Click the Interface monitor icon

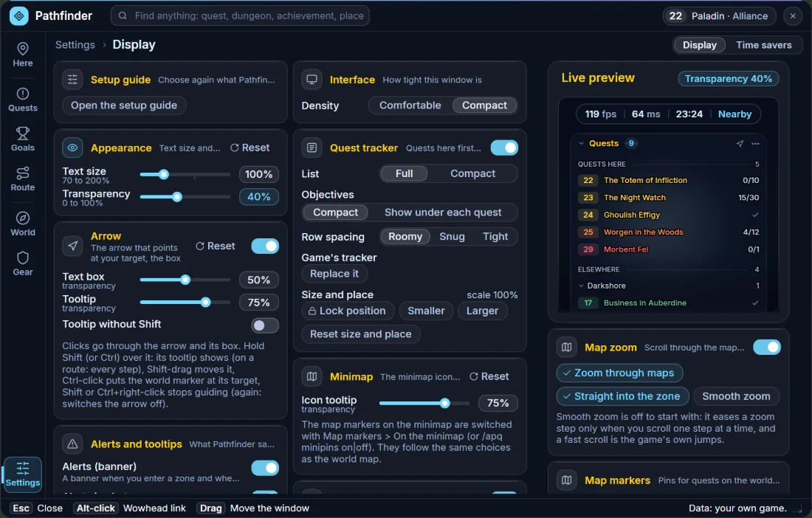(312, 80)
